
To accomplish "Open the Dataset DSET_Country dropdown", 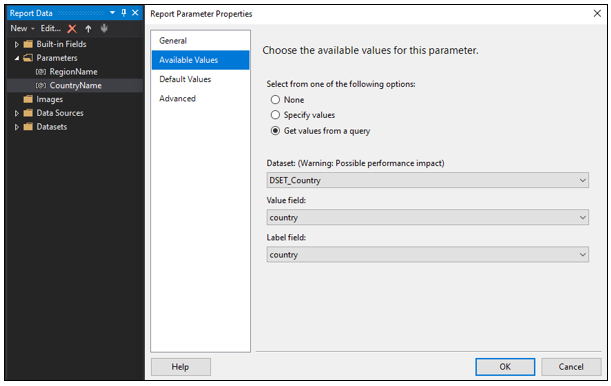I will tap(427, 180).
